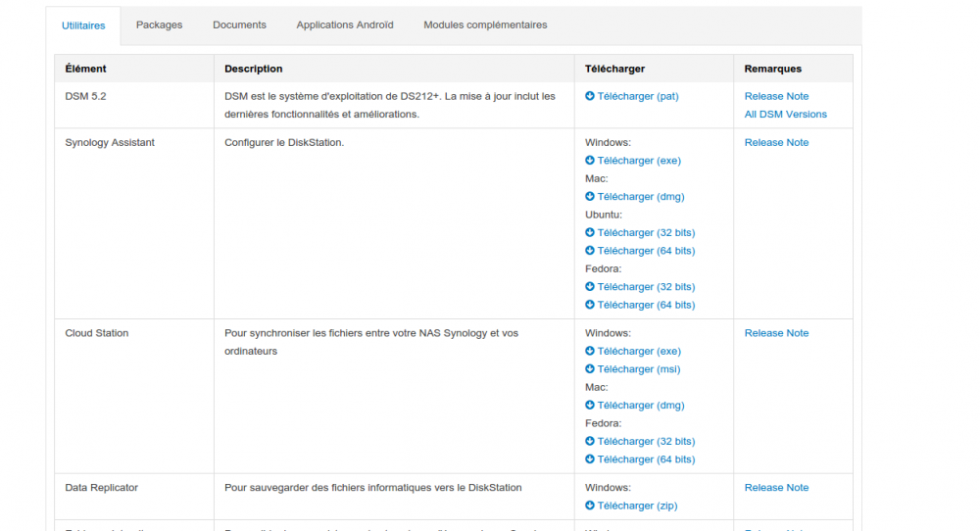The width and height of the screenshot is (980, 531).
Task: Click 'Fedora:' label in Cloud Station row
Action: click(x=603, y=423)
